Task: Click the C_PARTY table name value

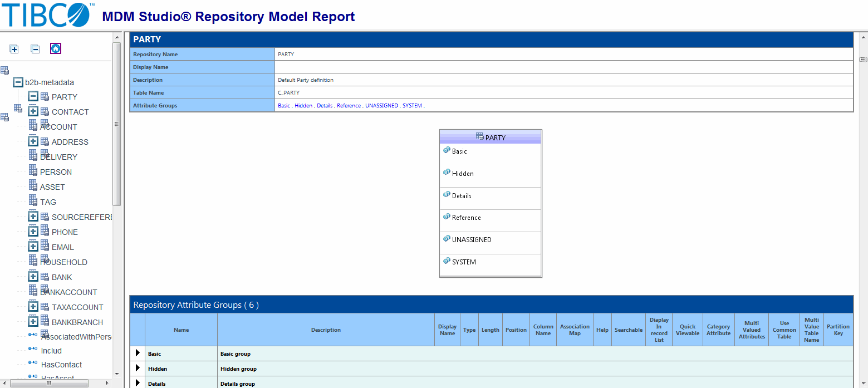Action: [288, 92]
